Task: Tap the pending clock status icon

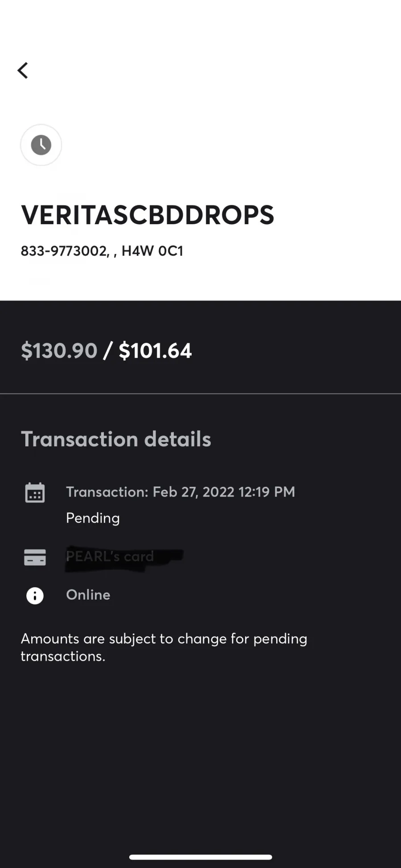Action: [x=41, y=145]
